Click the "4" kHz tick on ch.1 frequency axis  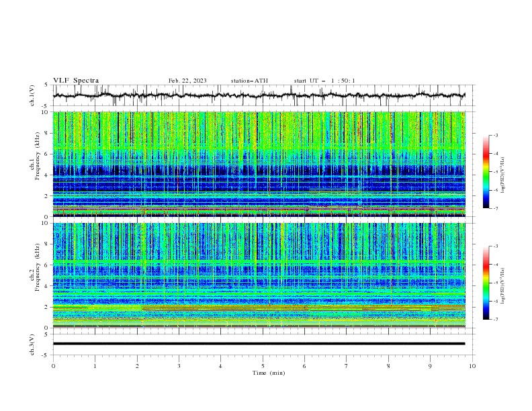pyautogui.click(x=47, y=175)
